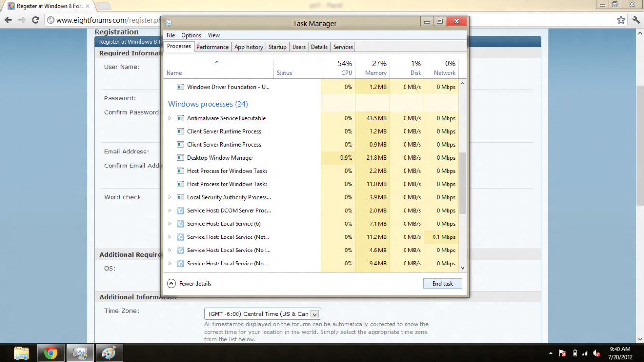644x362 pixels.
Task: Sort processes by the CPU column
Action: coord(338,68)
